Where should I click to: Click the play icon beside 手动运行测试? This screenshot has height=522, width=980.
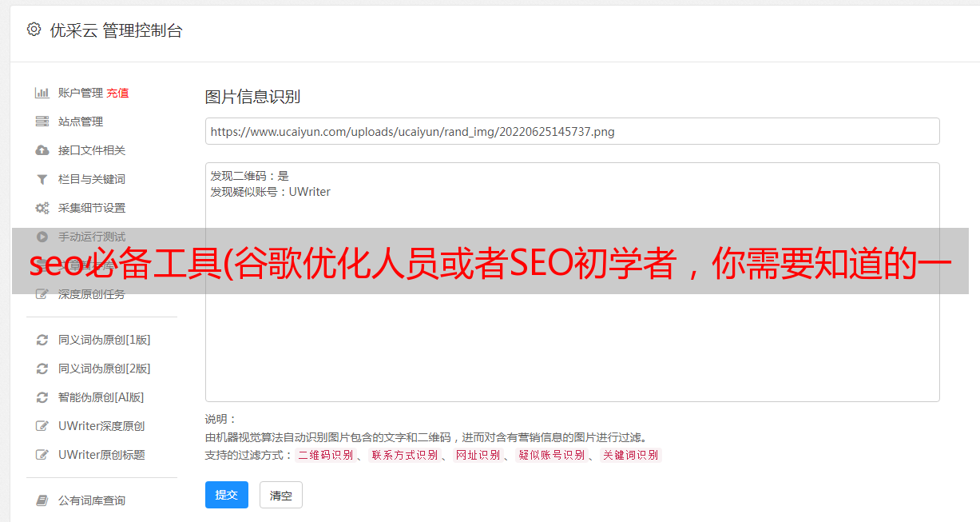(42, 237)
